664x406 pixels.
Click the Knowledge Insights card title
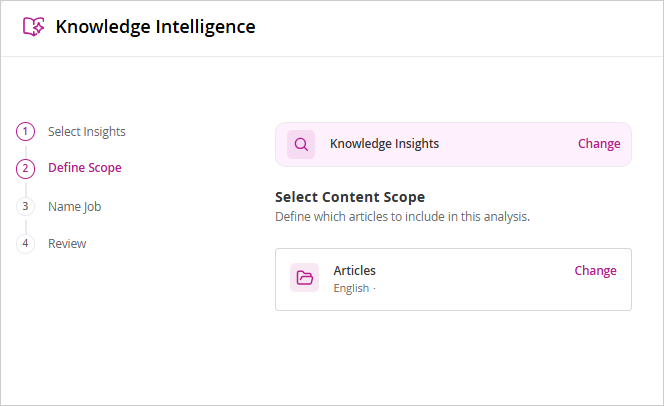point(385,144)
